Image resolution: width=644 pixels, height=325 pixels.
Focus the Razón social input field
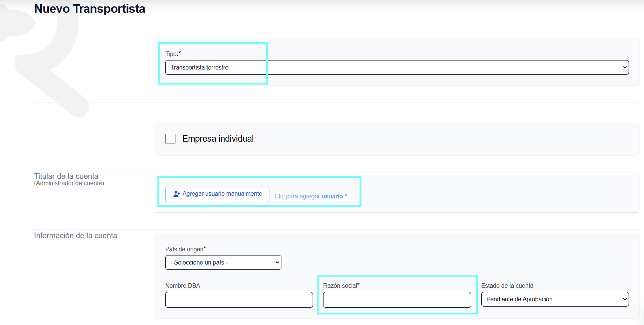click(x=397, y=300)
